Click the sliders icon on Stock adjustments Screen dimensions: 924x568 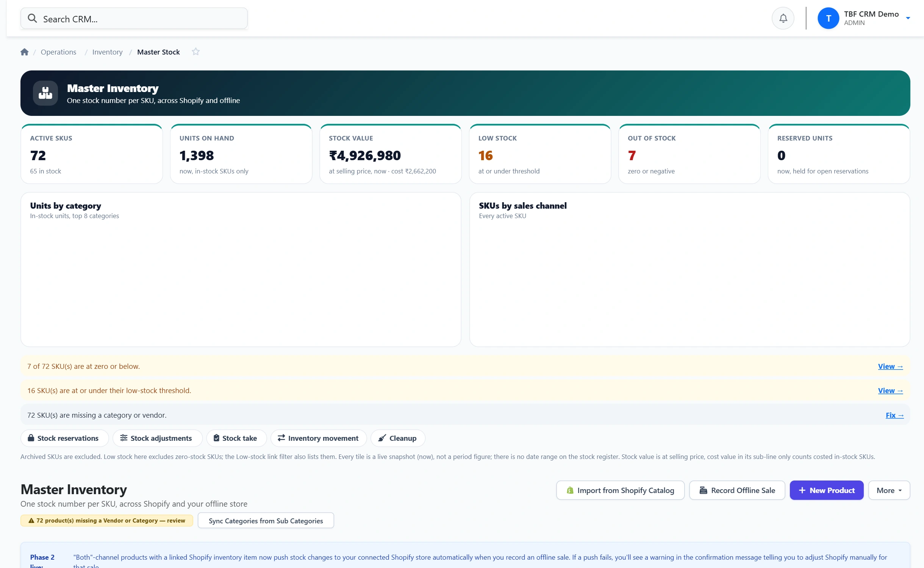(x=124, y=438)
